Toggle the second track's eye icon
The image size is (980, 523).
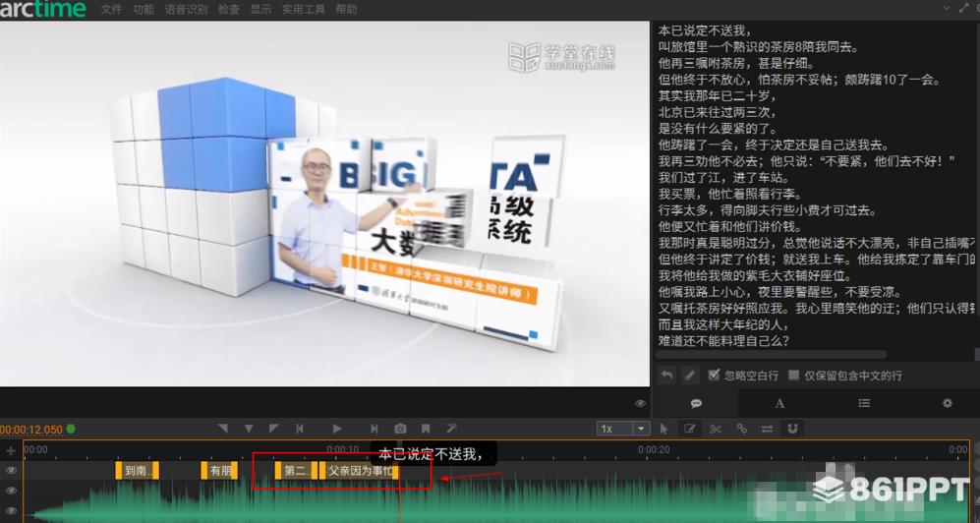click(x=11, y=492)
